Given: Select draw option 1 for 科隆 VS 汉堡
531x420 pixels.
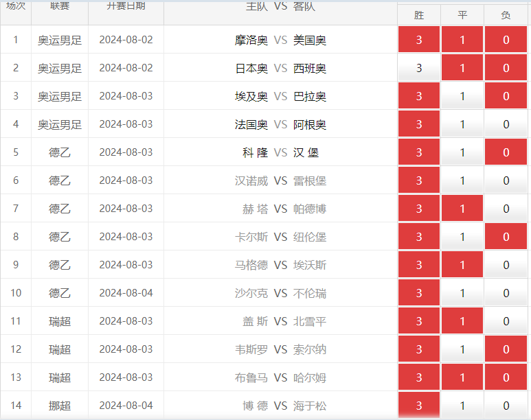Looking at the screenshot, I should tap(462, 152).
